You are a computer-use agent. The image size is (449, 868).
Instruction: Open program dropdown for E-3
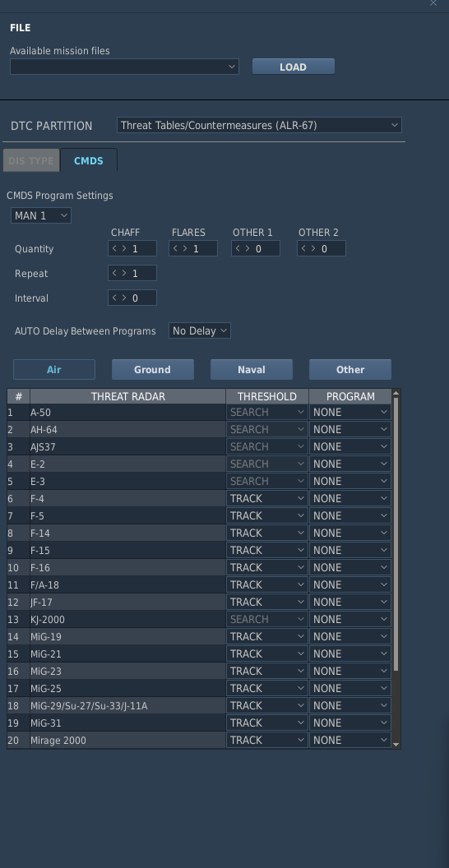[350, 481]
